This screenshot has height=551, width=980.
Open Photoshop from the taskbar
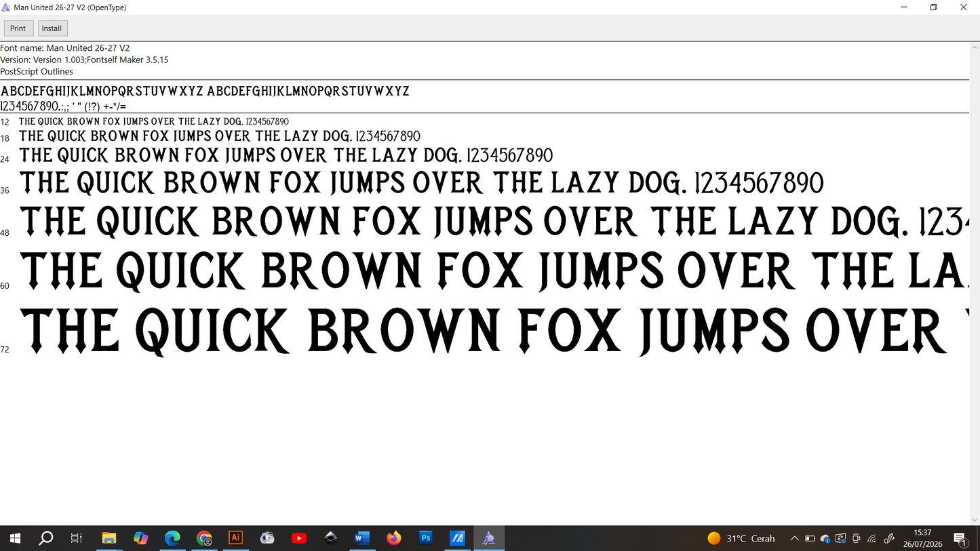tap(426, 537)
